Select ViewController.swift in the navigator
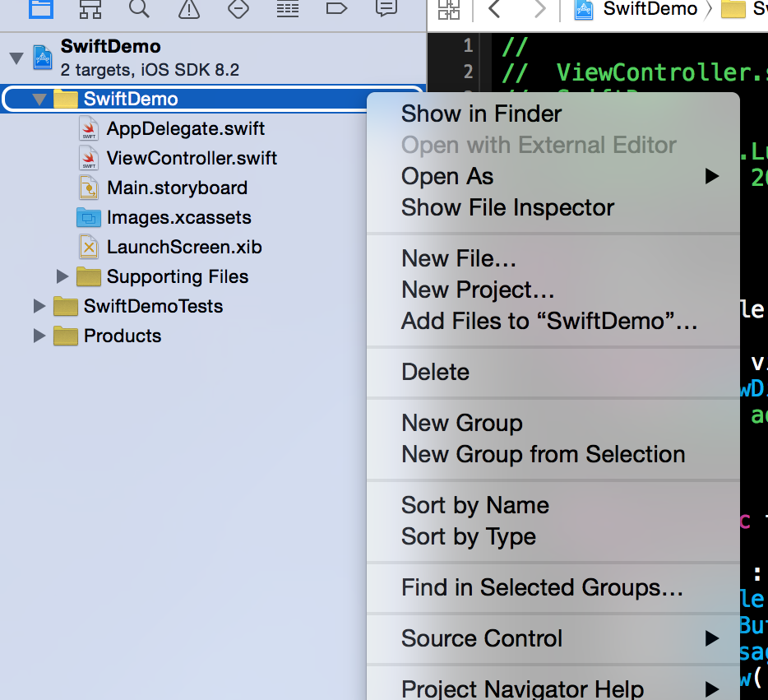768x700 pixels. (192, 158)
